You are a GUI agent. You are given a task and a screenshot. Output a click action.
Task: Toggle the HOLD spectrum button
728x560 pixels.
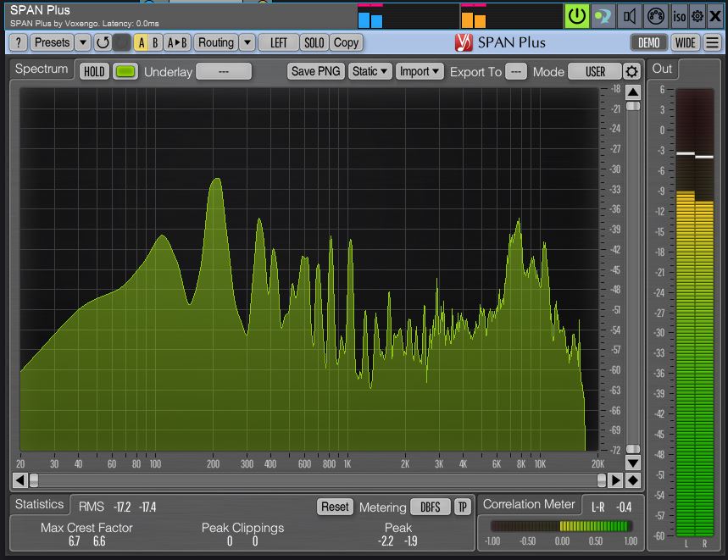point(94,72)
